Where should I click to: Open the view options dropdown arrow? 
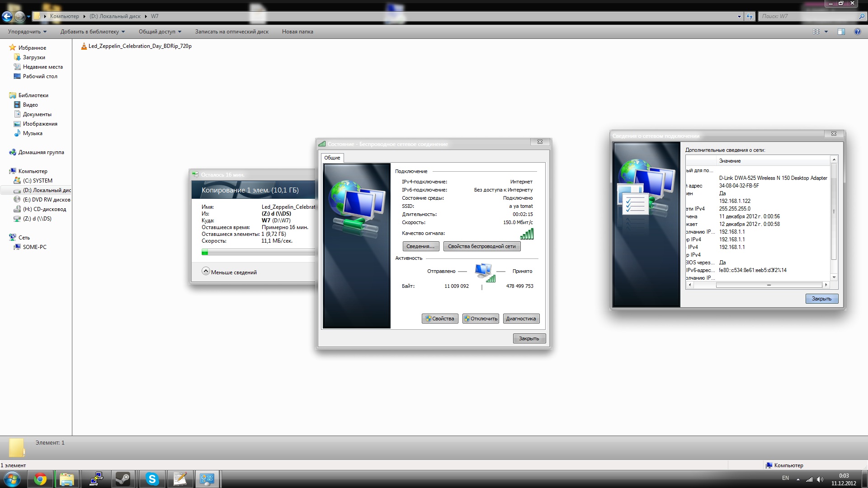pyautogui.click(x=826, y=32)
